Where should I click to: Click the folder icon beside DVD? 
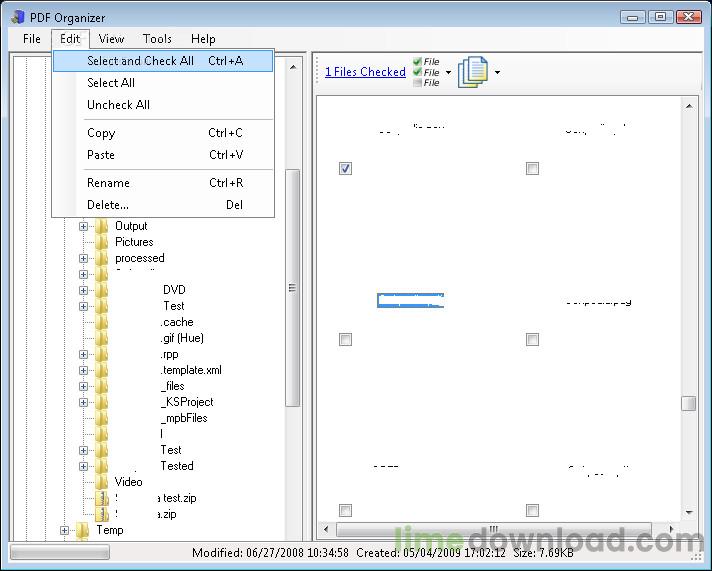(x=101, y=290)
